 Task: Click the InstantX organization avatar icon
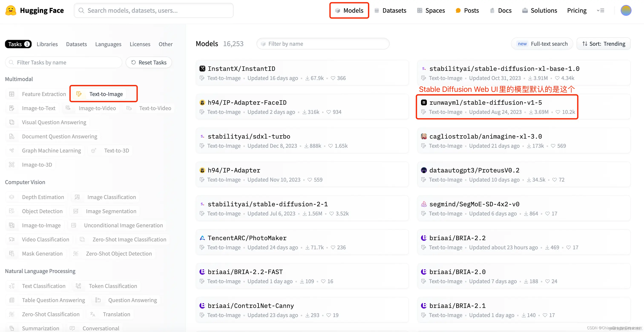tap(202, 69)
